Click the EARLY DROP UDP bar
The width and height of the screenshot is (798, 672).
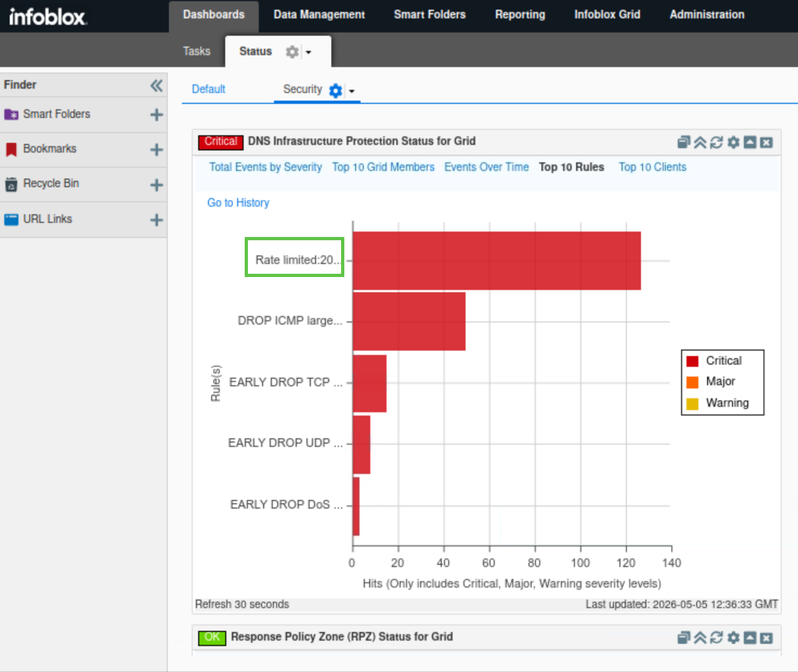click(x=362, y=445)
